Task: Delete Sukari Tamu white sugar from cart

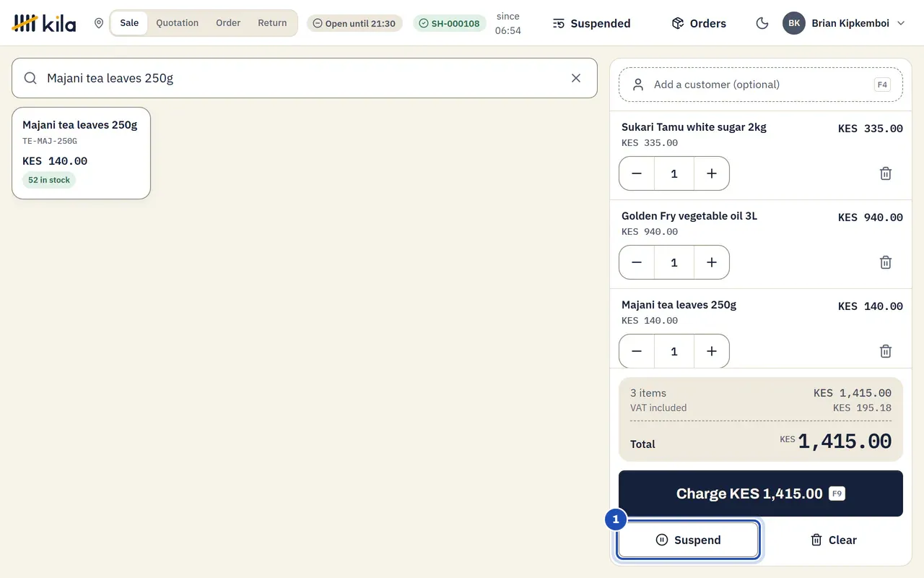Action: [886, 173]
